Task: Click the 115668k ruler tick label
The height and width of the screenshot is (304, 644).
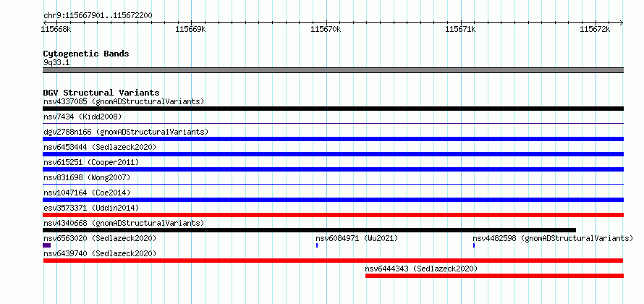Action: click(x=56, y=29)
